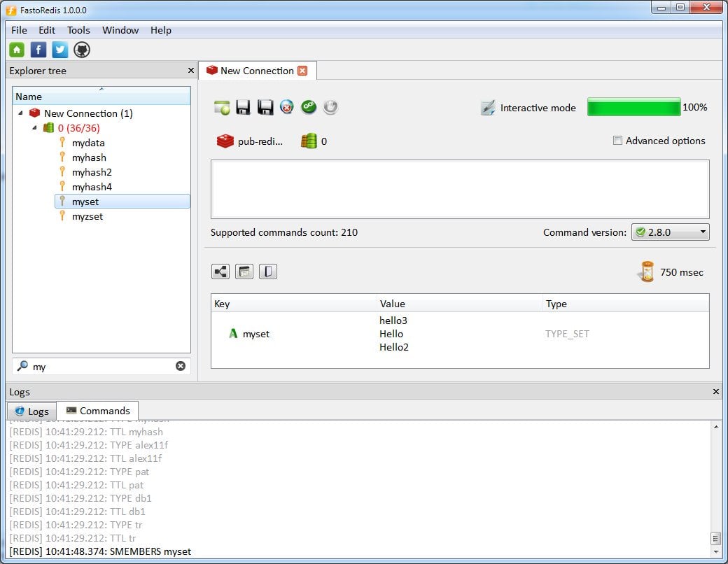Click the green 100% progress bar
Screen dimensions: 728x564
point(633,107)
